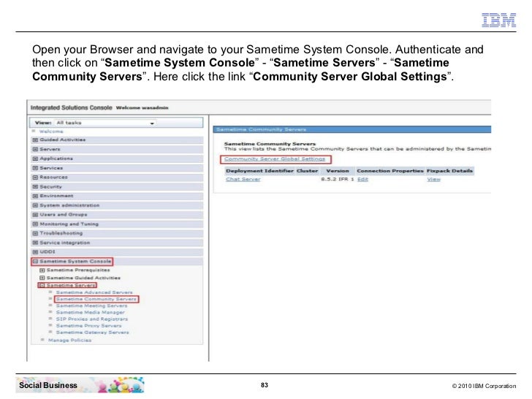This screenshot has width=532, height=399.
Task: Open Sametime Advanced Servers
Action: (x=94, y=292)
